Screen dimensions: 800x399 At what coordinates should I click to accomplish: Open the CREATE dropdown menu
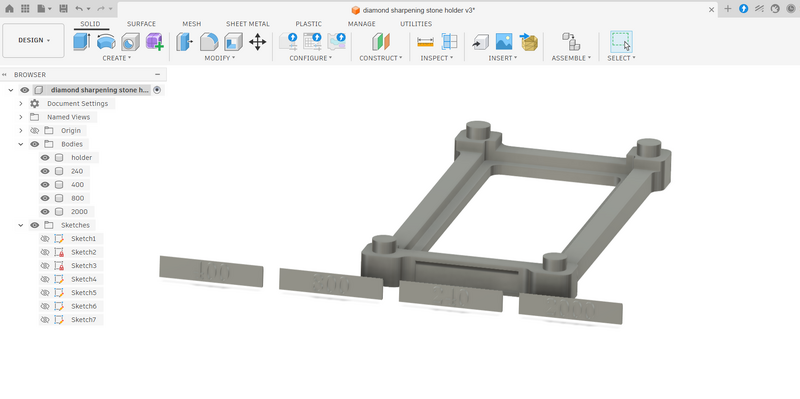pos(116,58)
